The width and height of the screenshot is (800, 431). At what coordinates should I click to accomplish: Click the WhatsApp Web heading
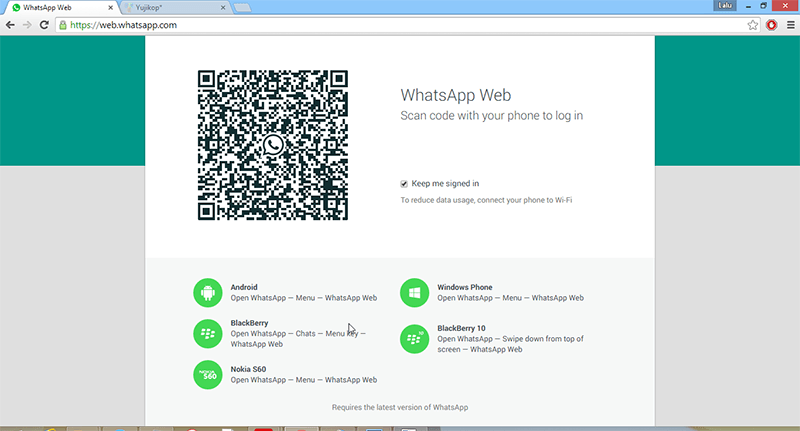point(456,95)
